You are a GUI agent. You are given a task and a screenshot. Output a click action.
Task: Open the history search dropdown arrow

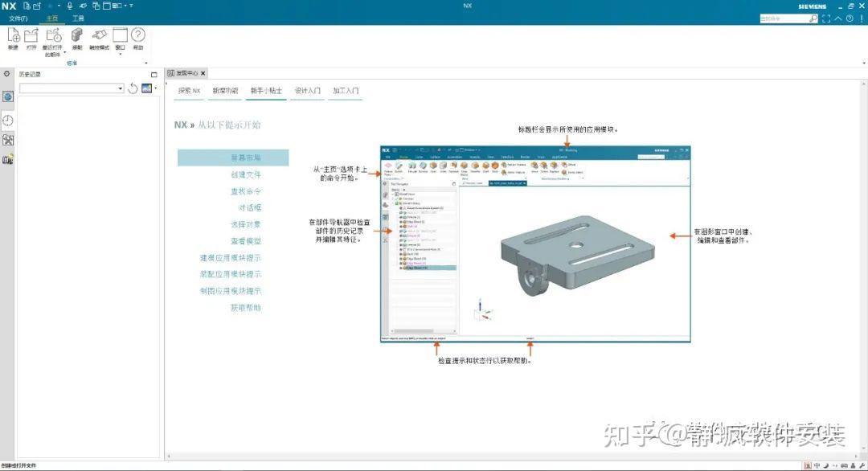[121, 88]
